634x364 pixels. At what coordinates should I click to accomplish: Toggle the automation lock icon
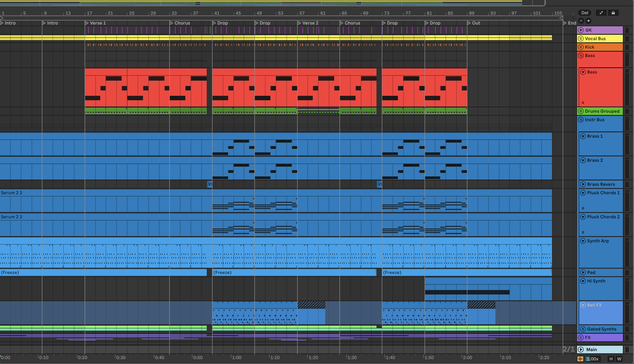click(x=613, y=13)
